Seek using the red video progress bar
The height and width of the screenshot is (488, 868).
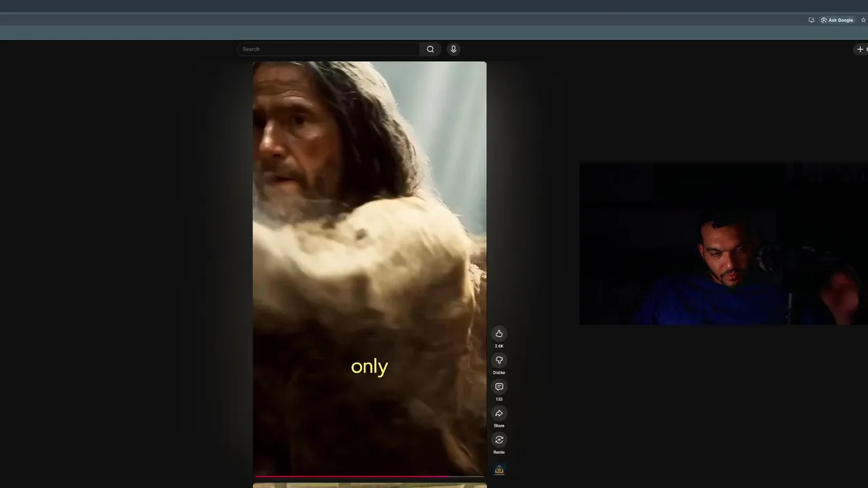(370, 476)
